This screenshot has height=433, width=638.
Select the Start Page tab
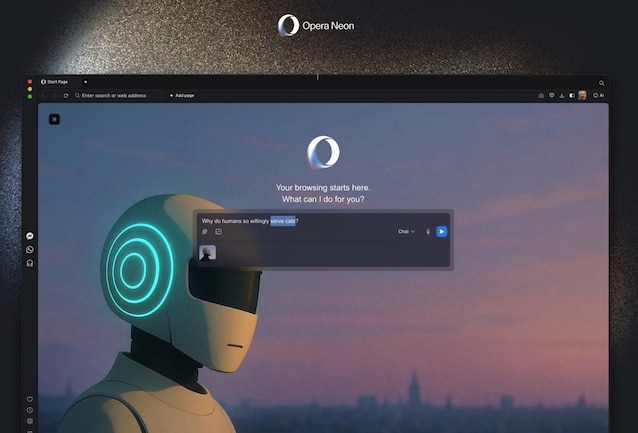point(58,81)
